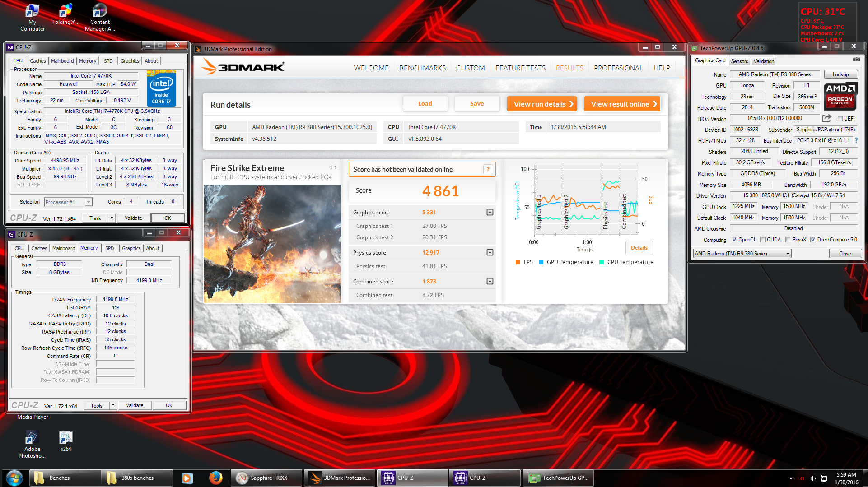Open the media player taskbar icon
Viewport: 868px width, 487px height.
coord(187,478)
